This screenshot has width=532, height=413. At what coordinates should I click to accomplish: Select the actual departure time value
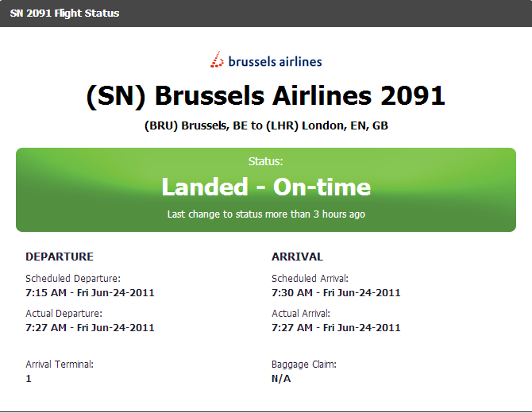click(x=90, y=327)
